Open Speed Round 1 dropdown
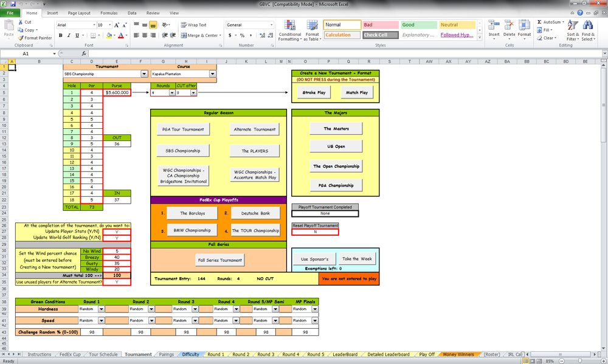 tap(101, 321)
